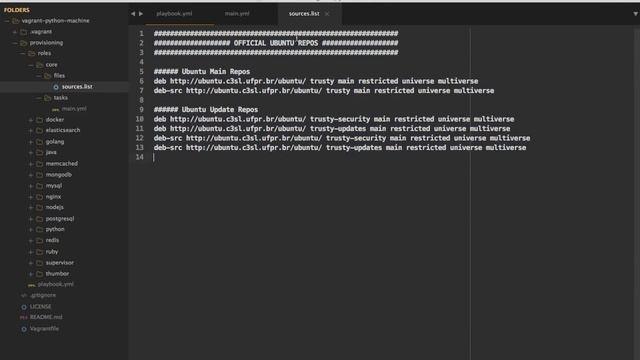Open sources.list in the sidebar
The width and height of the screenshot is (640, 360).
77,87
